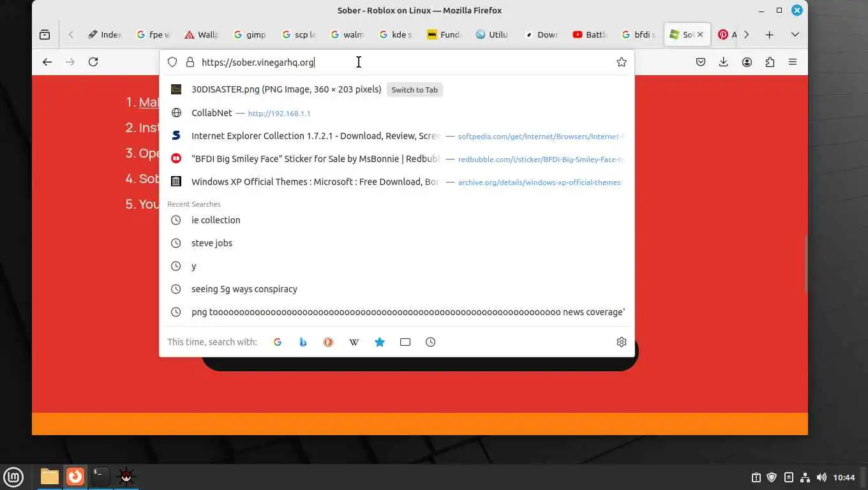Search this time with Bing
Viewport: 868px width, 490px height.
coord(303,342)
